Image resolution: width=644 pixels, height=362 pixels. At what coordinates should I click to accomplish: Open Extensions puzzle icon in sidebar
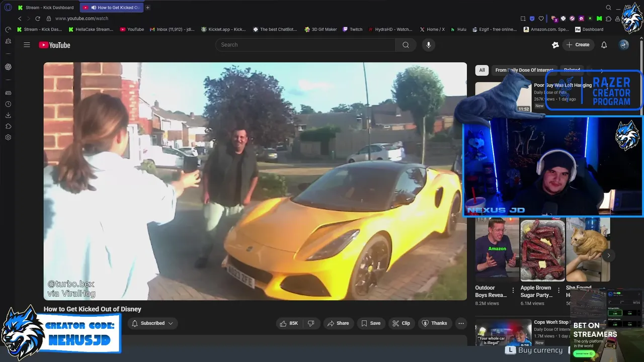coord(8,126)
